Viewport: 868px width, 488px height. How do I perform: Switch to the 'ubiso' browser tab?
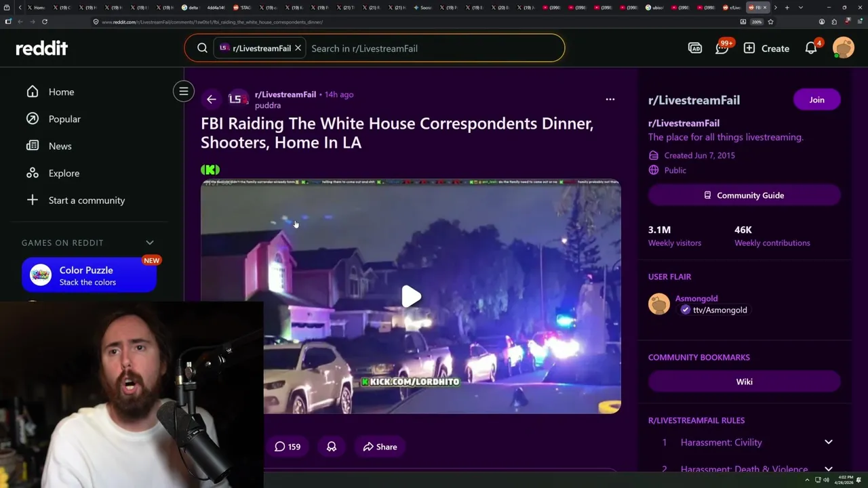[655, 7]
